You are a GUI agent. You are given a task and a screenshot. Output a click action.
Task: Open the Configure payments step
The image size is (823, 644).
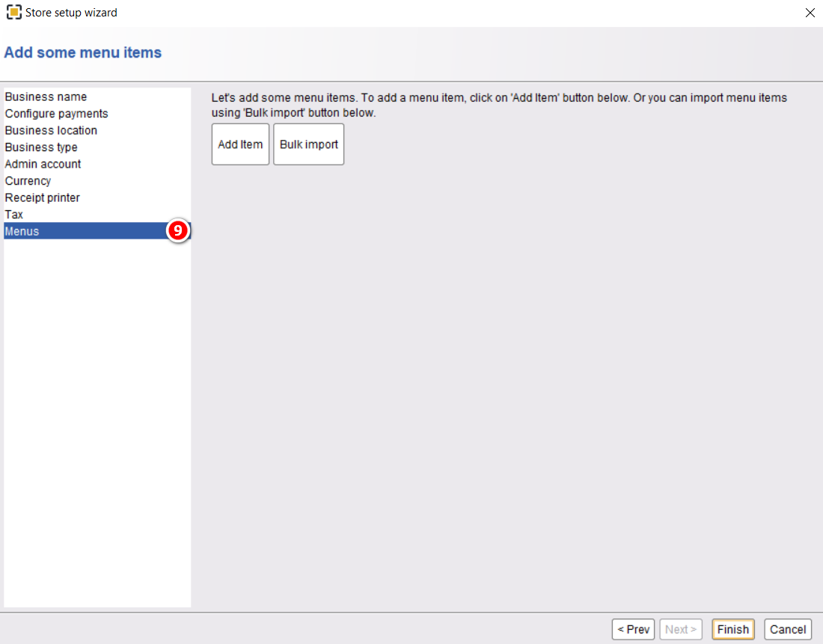(97, 114)
